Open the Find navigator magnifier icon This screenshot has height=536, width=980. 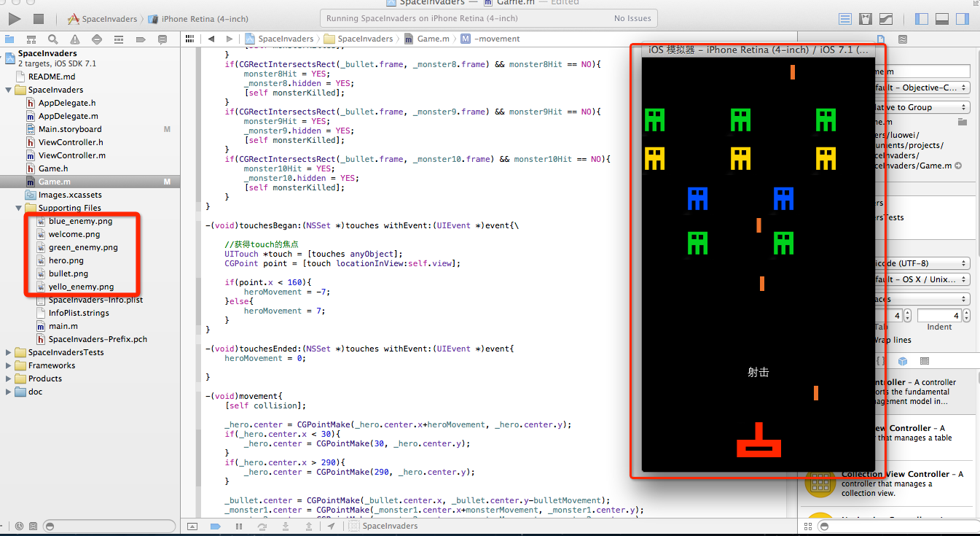[x=53, y=39]
